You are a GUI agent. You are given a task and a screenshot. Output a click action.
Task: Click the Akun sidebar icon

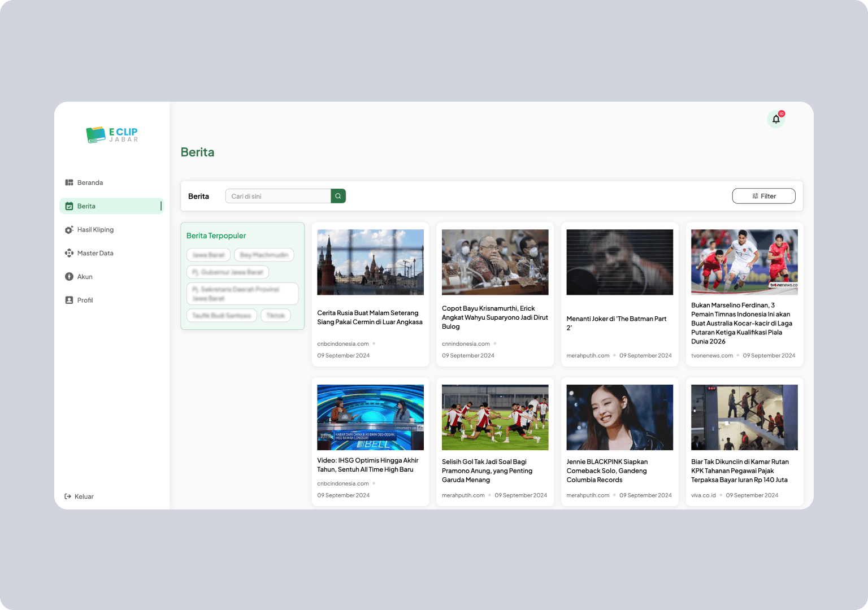tap(69, 277)
